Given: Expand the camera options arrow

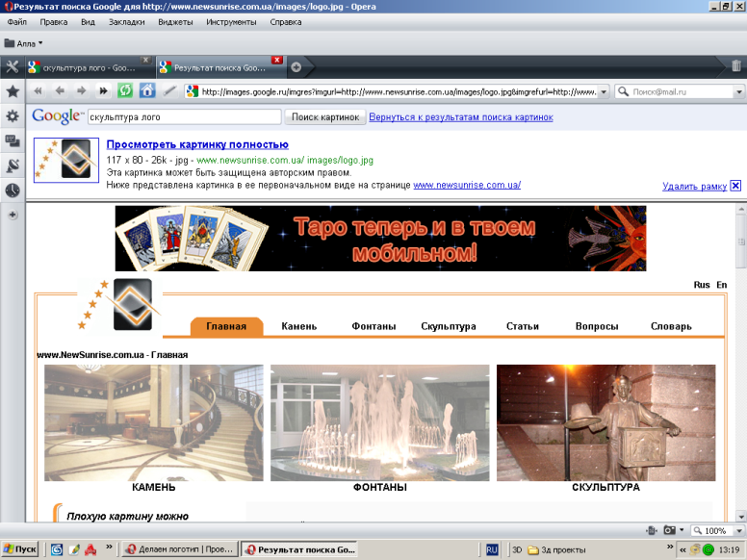Looking at the screenshot, I should 682,530.
